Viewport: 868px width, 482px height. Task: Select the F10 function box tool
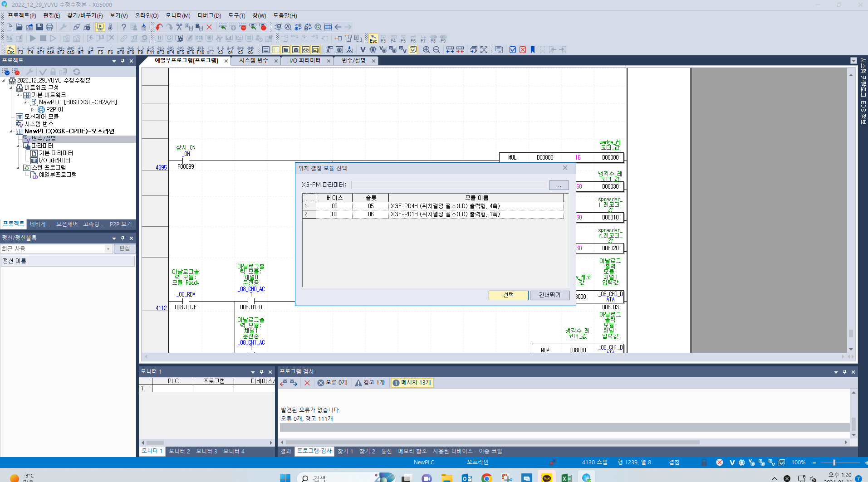200,50
